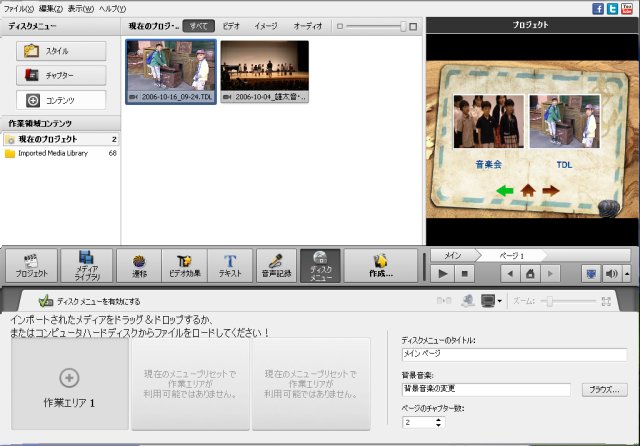
Task: Filter media by the ビデオ tab
Action: [x=231, y=24]
